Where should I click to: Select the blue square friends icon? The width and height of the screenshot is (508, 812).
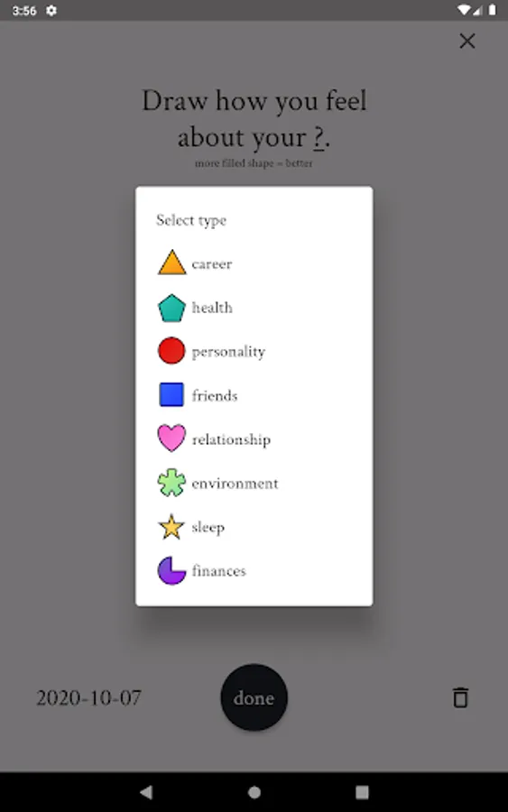tap(171, 394)
